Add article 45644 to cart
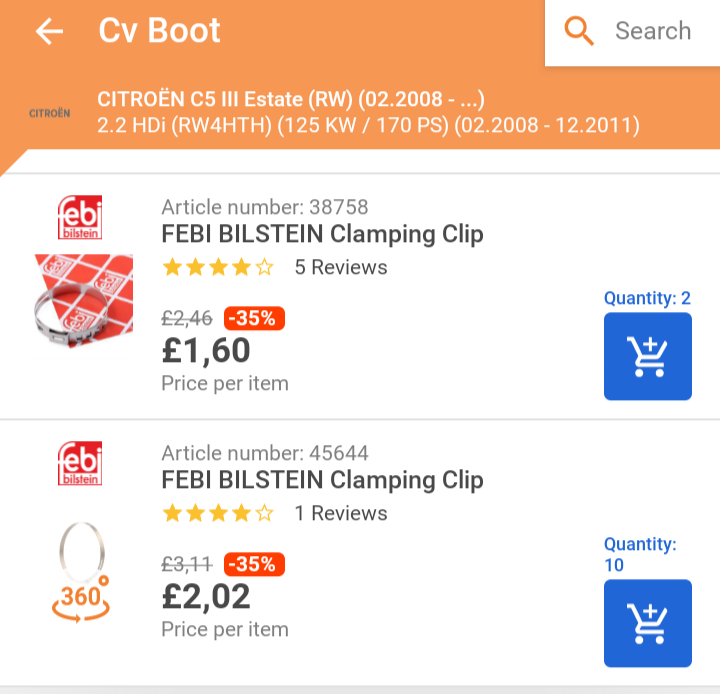The width and height of the screenshot is (720, 694). [x=647, y=623]
